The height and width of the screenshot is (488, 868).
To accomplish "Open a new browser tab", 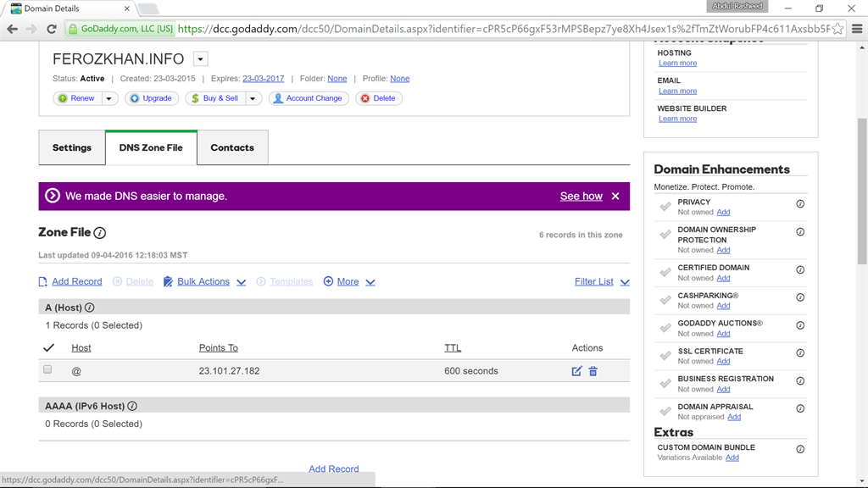I will tap(148, 8).
